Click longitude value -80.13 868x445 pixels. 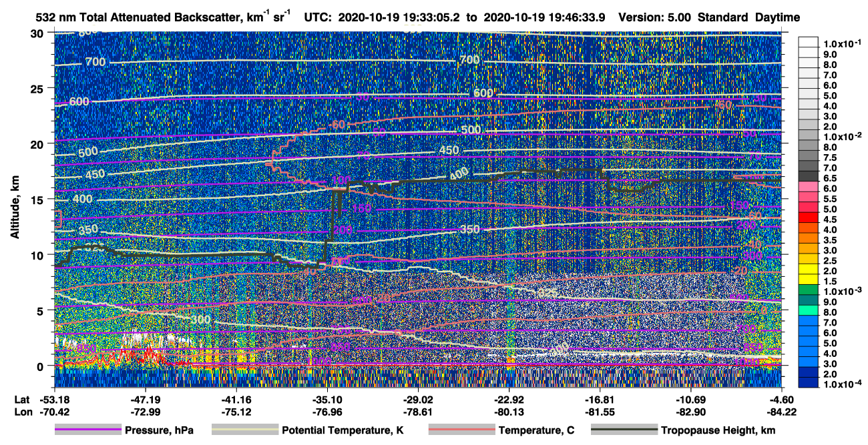509,412
